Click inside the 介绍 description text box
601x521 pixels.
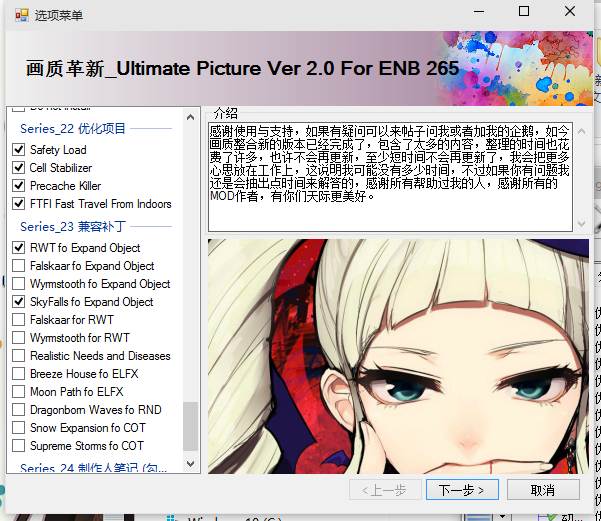[x=390, y=177]
